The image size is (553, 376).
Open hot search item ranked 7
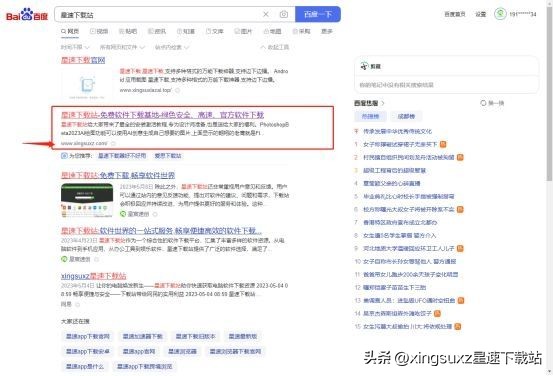click(400, 223)
